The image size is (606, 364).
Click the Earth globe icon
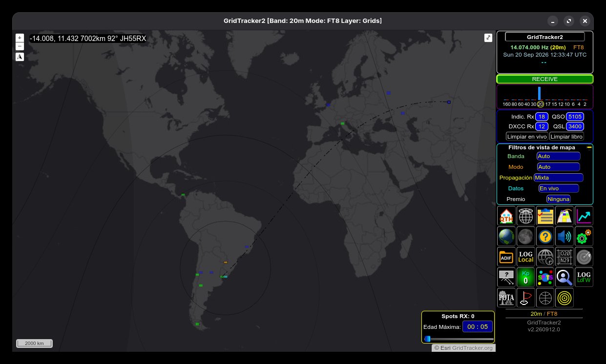coord(506,236)
